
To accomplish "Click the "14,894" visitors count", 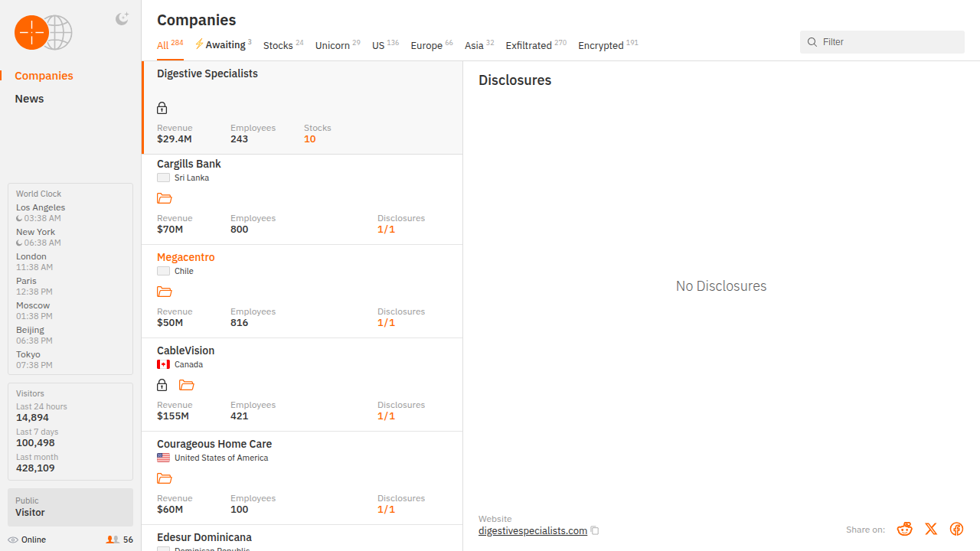I will 32,418.
